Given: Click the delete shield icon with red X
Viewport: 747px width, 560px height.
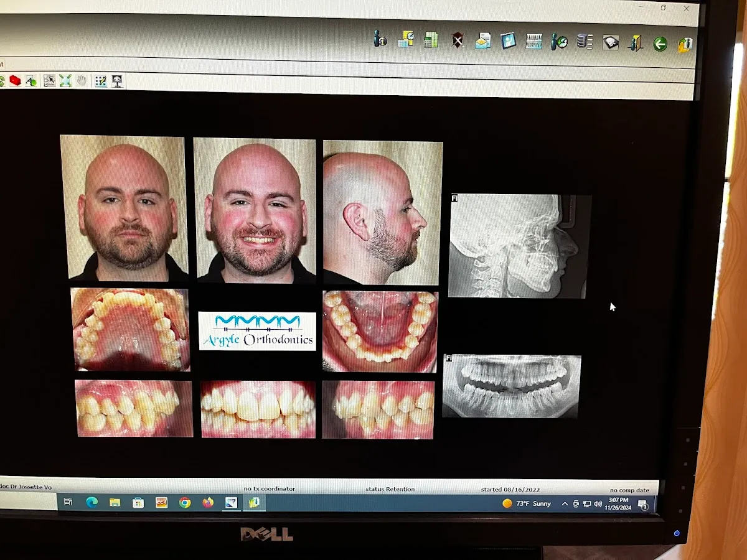Looking at the screenshot, I should (458, 40).
